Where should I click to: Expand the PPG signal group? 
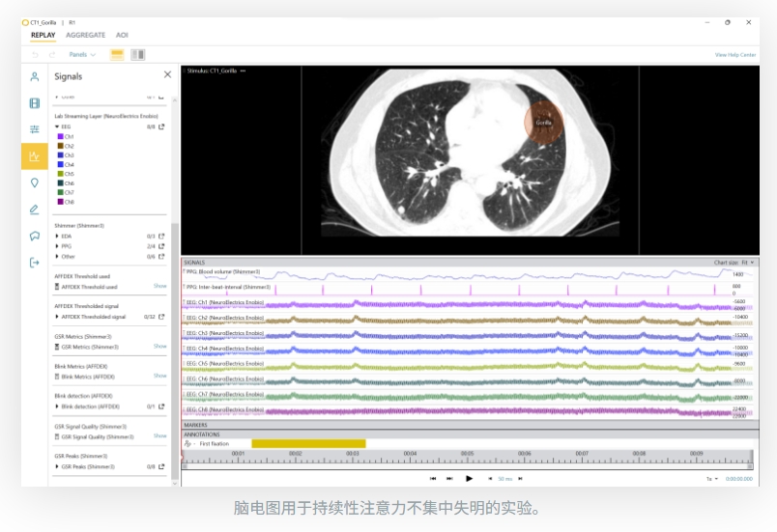58,246
